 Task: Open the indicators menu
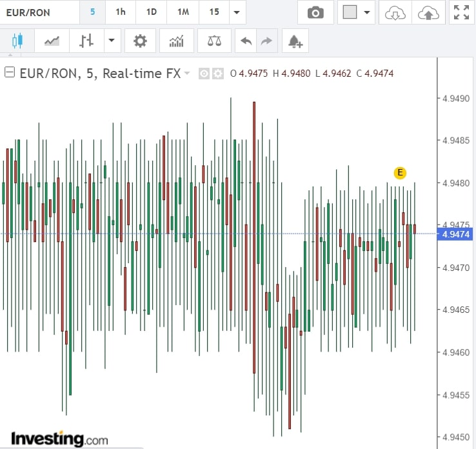[x=176, y=41]
